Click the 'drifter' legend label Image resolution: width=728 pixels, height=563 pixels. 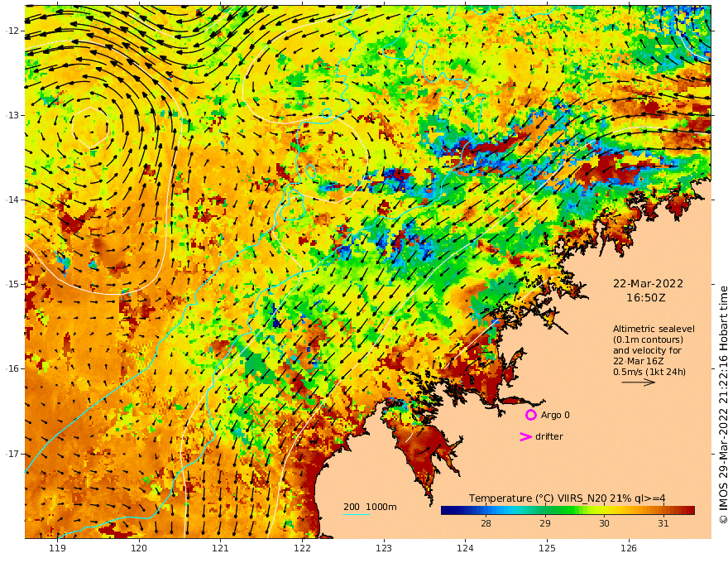coord(549,436)
